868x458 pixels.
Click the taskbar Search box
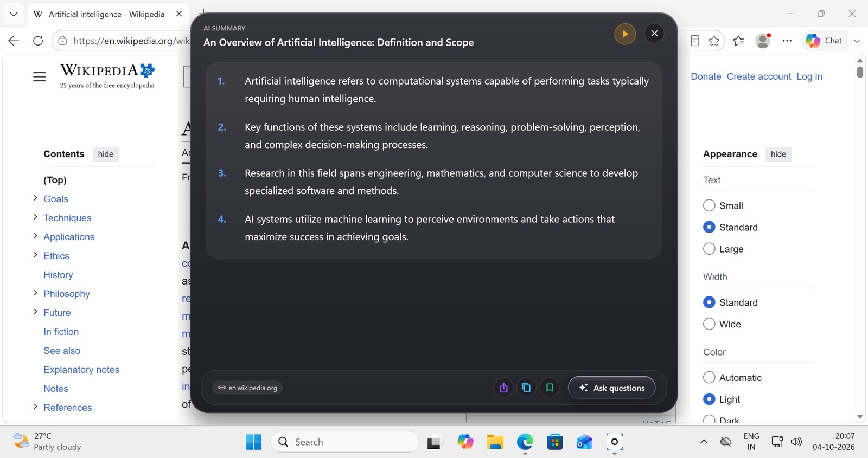pyautogui.click(x=345, y=442)
